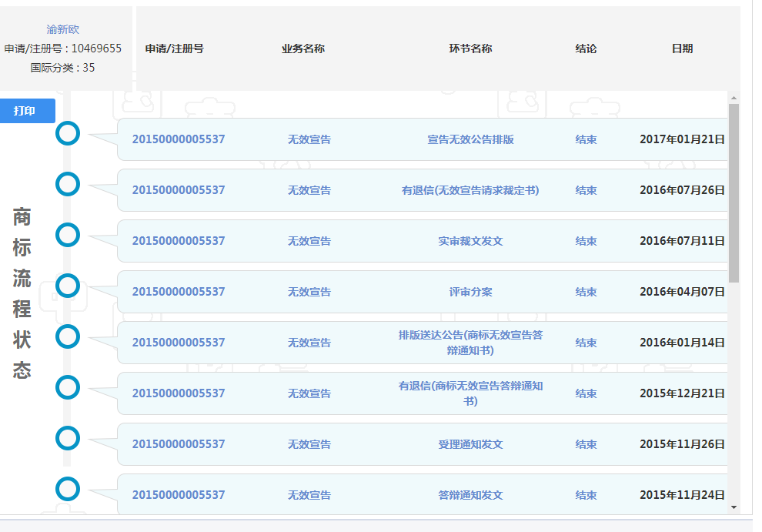
Task: Click the timeline node beside 宣告无效公告排版
Action: (x=68, y=133)
